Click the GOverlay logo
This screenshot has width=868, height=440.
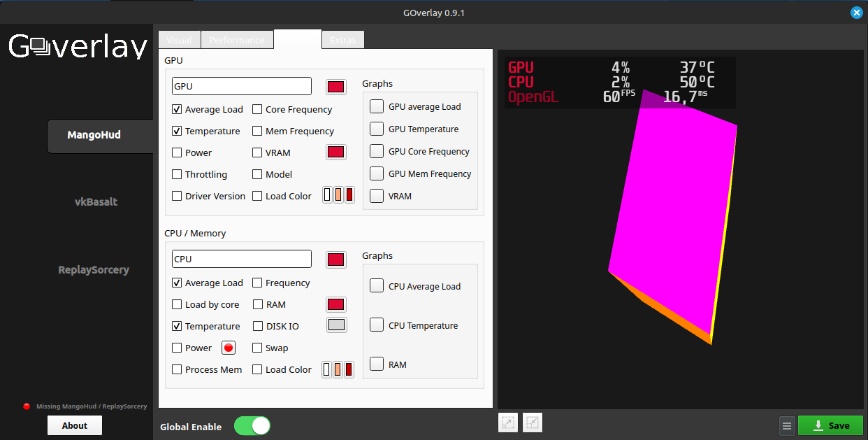click(78, 45)
